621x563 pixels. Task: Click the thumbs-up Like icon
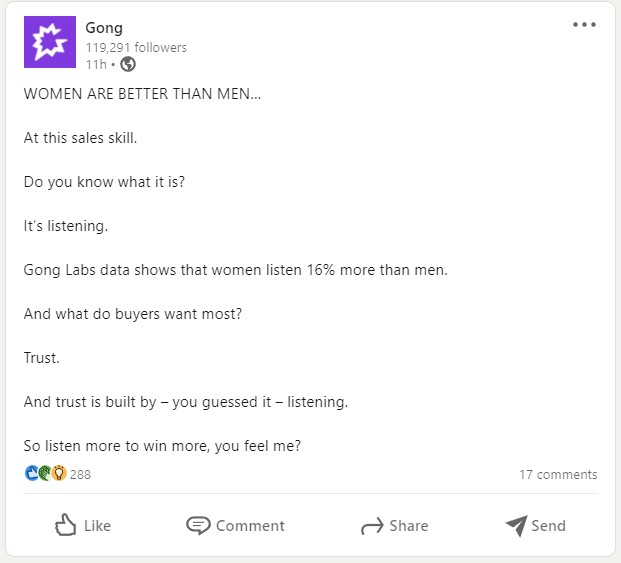(x=65, y=525)
